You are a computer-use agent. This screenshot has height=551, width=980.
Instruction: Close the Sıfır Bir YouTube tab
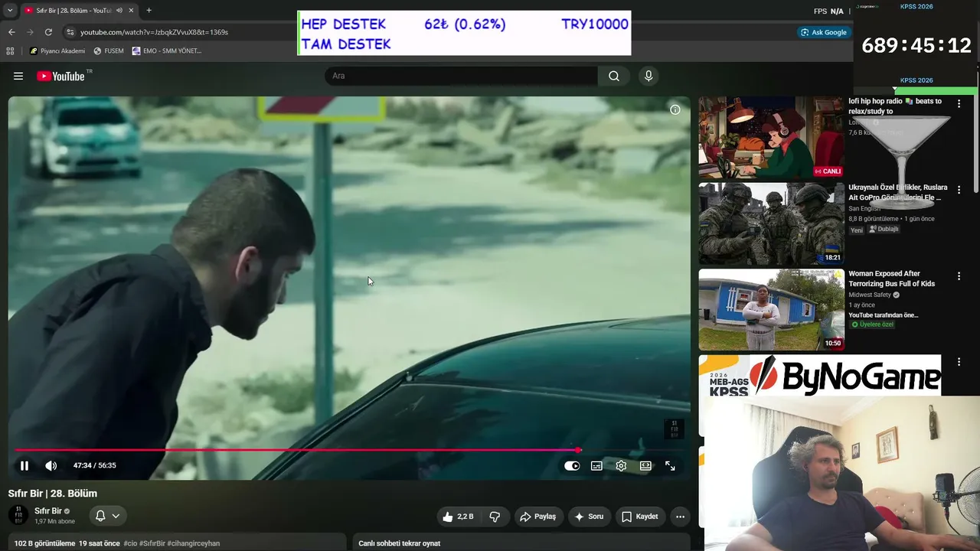coord(131,11)
